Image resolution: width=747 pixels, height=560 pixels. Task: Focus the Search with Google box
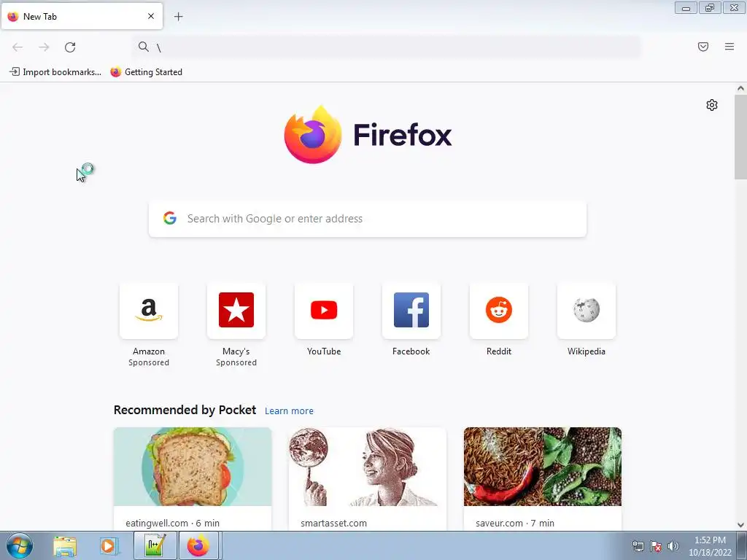(x=368, y=219)
